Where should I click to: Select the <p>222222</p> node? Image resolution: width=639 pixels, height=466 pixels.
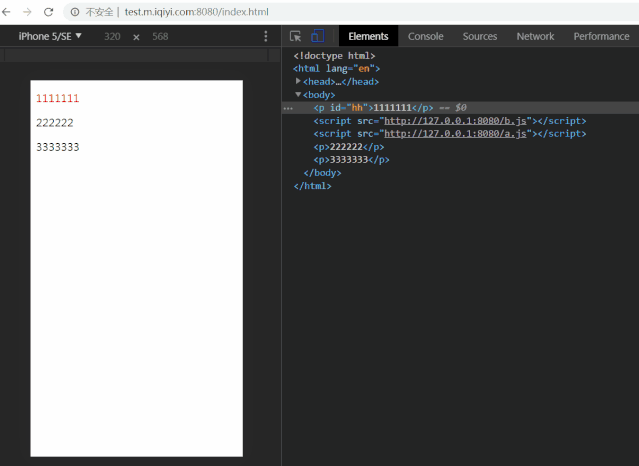tap(348, 147)
